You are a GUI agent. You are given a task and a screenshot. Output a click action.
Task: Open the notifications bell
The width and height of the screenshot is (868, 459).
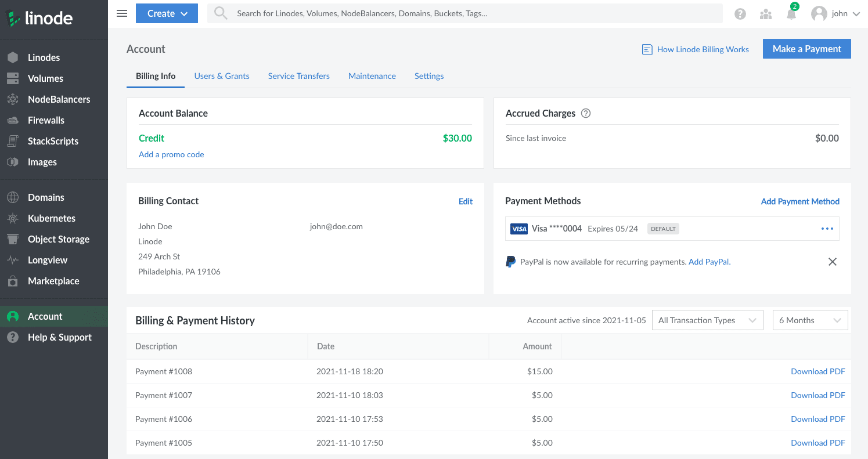[x=791, y=13]
